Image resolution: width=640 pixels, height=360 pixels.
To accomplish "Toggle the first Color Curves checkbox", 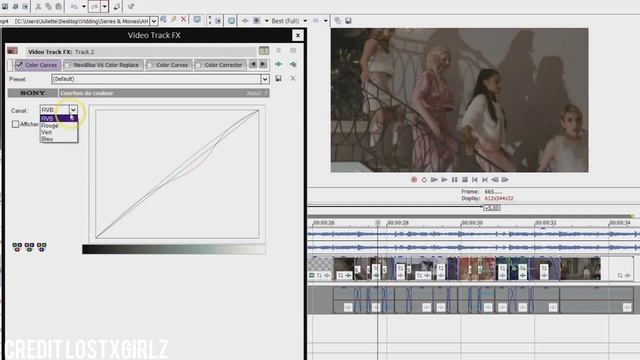I will tap(19, 64).
